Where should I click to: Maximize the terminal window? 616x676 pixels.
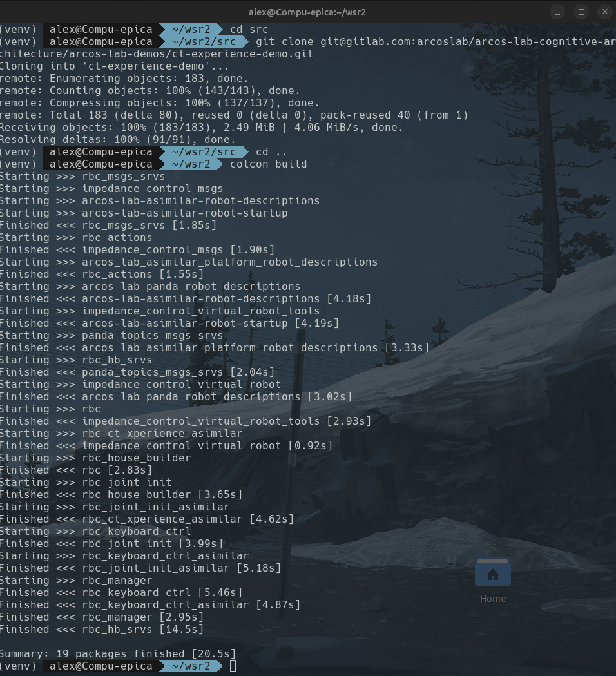581,12
